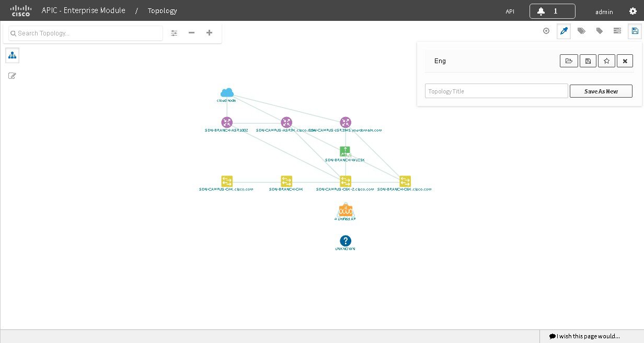This screenshot has height=343, width=644.
Task: Mark Eng topology as favorite with star
Action: point(606,61)
